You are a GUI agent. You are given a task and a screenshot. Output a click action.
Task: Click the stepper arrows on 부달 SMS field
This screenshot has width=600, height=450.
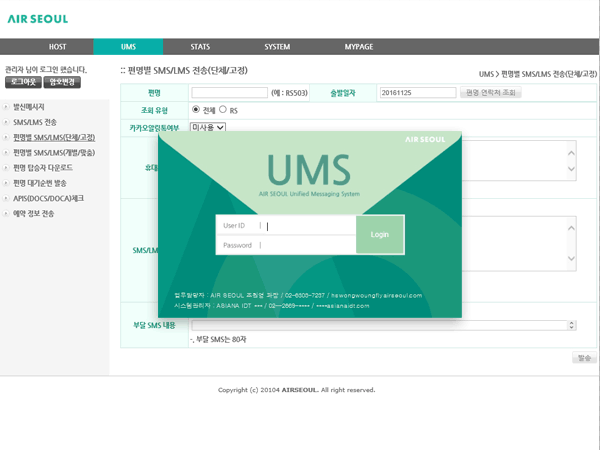(x=572, y=325)
